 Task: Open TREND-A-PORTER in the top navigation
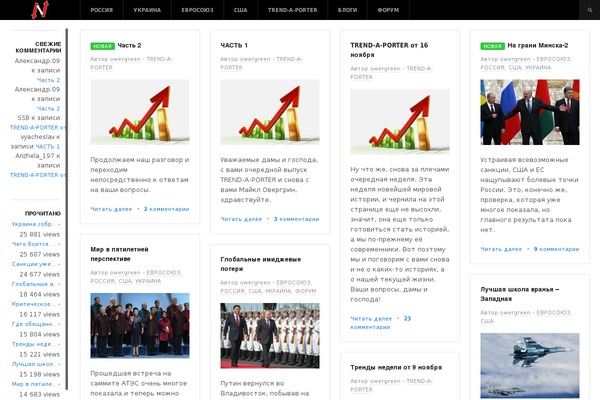pos(293,10)
